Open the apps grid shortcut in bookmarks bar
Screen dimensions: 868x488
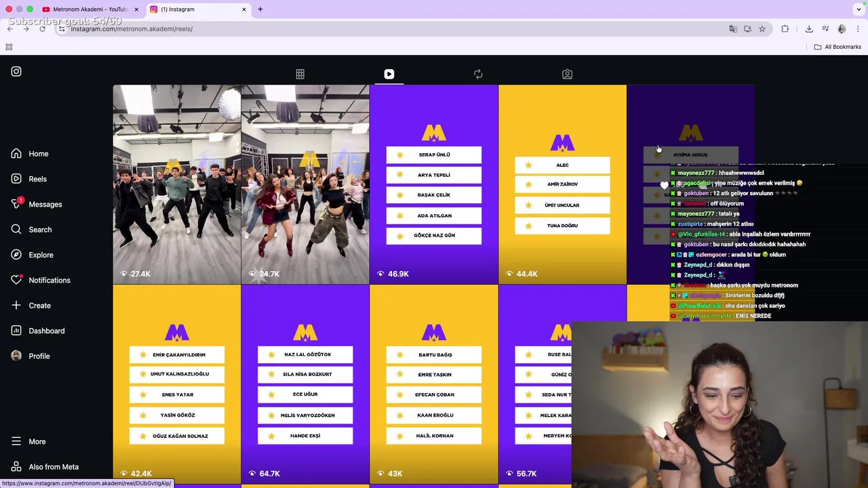tap(9, 47)
